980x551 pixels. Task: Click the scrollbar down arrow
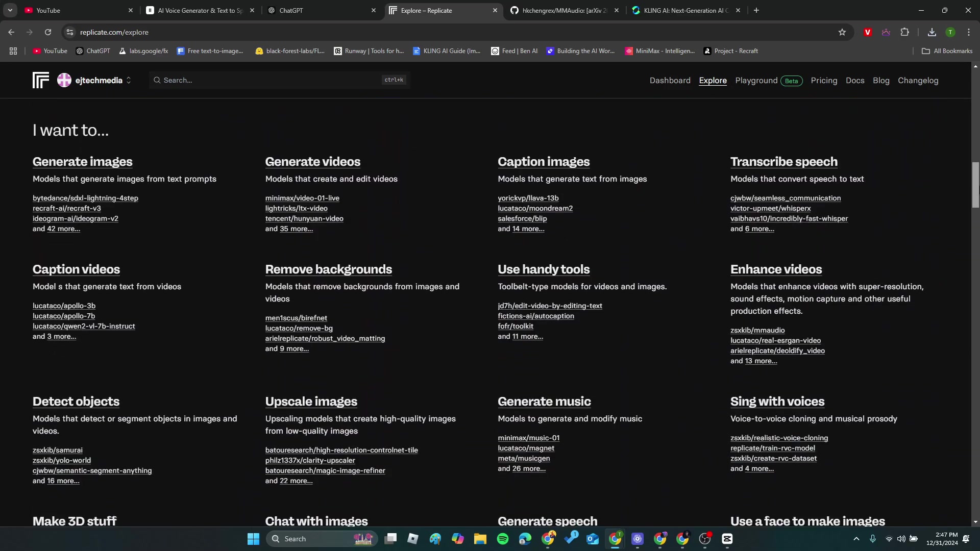(x=975, y=522)
